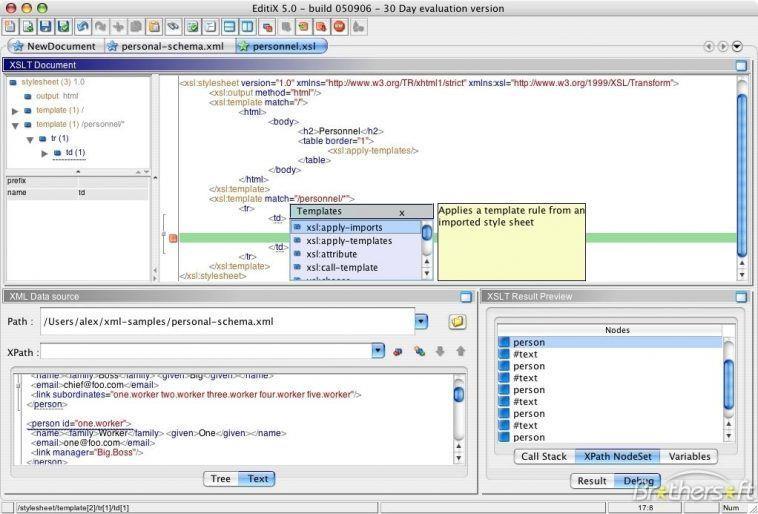Image resolution: width=758 pixels, height=514 pixels.
Task: Show the previous document tab with left arrow
Action: click(709, 46)
